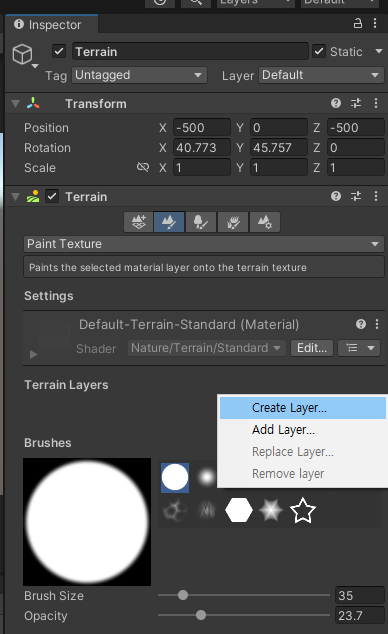Open the Layer dropdown showing Default
The image size is (388, 634).
pos(321,75)
